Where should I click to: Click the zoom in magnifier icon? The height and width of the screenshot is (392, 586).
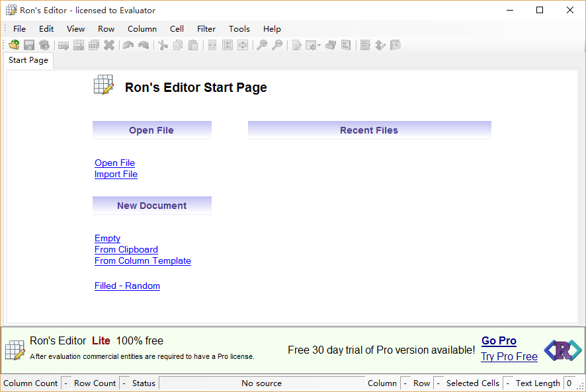[262, 45]
